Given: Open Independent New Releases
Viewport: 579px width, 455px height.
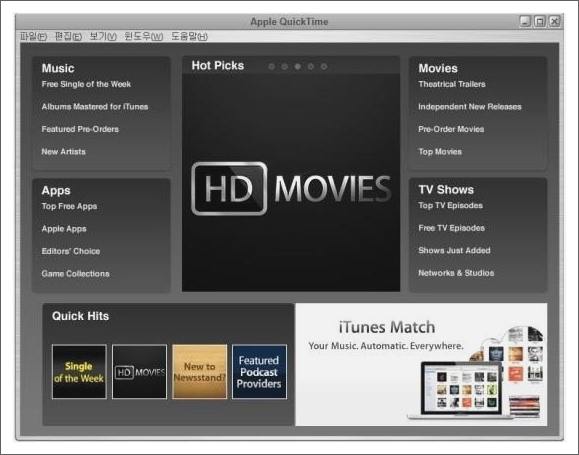Looking at the screenshot, I should coord(470,107).
